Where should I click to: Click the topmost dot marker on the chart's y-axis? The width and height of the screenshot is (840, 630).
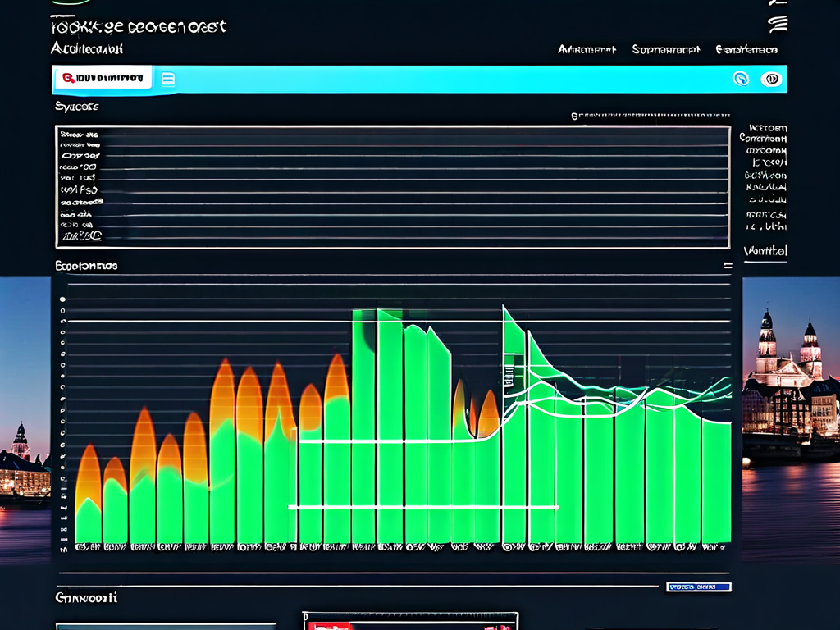tap(63, 299)
